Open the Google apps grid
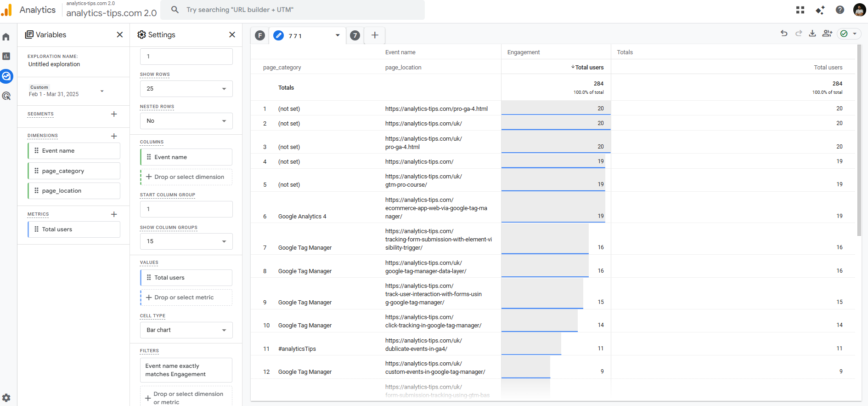 coord(800,10)
